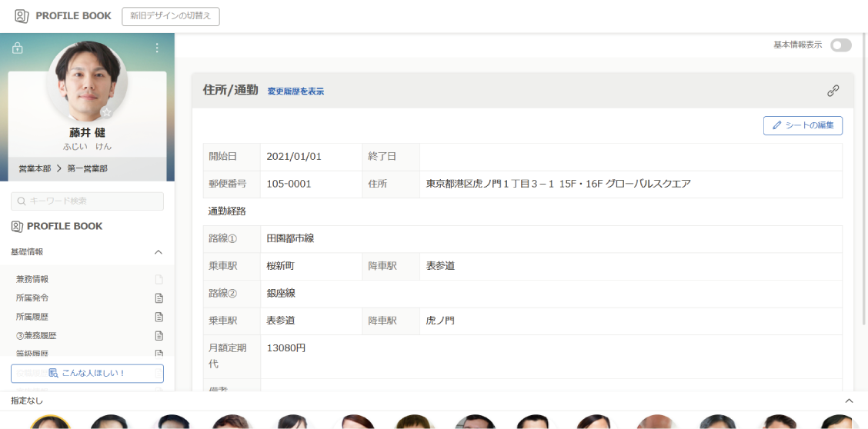Click the document icon beside 所属発令

pos(159,298)
